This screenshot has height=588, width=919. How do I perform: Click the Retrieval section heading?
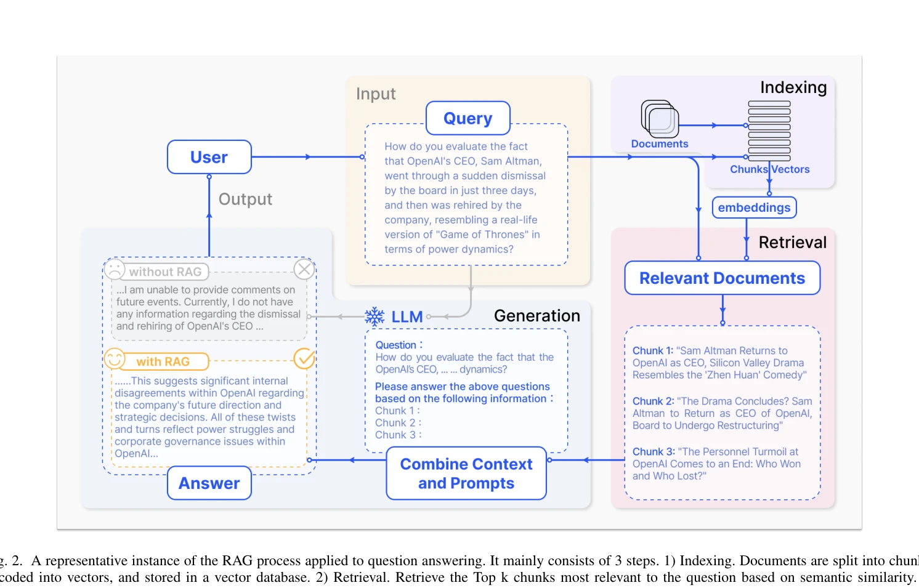click(793, 243)
